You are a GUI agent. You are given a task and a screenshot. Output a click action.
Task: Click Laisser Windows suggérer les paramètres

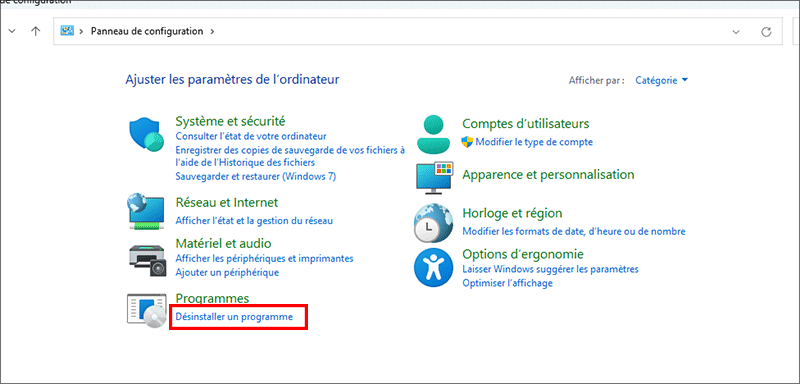551,269
